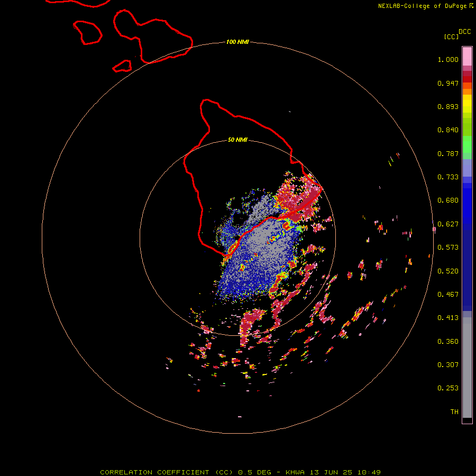
Task: Click the "100 NMI" range ring label
Action: (237, 42)
